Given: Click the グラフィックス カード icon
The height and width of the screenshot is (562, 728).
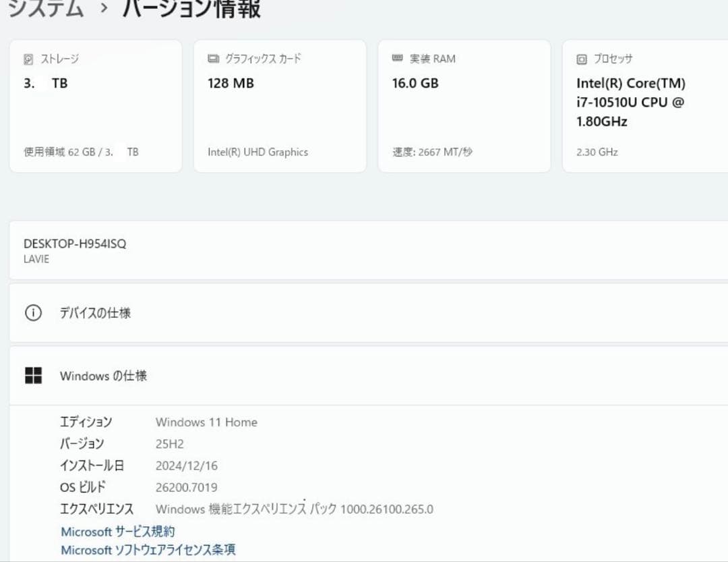Looking at the screenshot, I should pyautogui.click(x=212, y=59).
